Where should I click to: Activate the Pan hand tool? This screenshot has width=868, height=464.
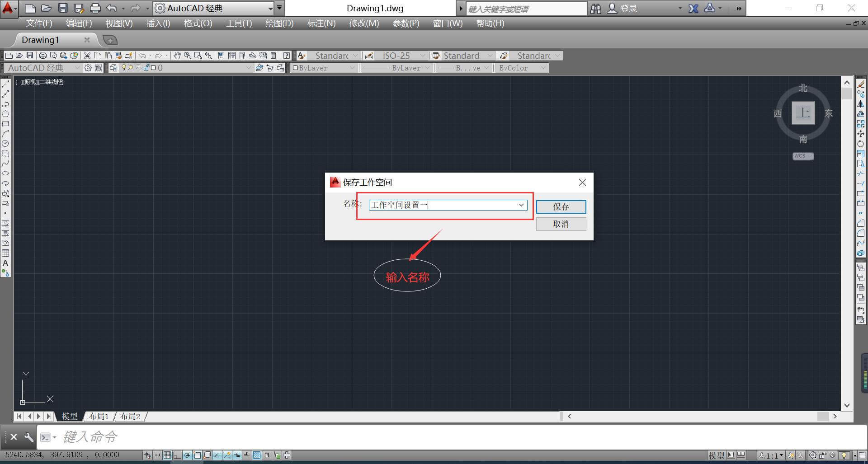177,56
